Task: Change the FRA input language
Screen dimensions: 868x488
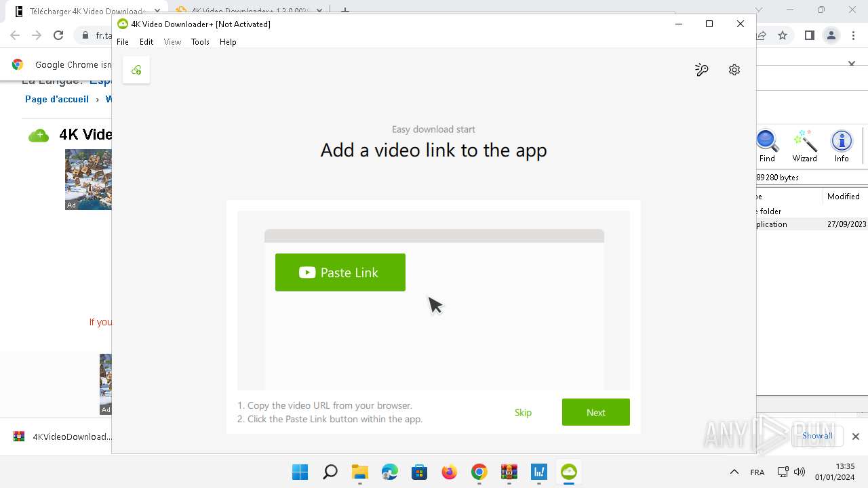Action: (x=757, y=472)
